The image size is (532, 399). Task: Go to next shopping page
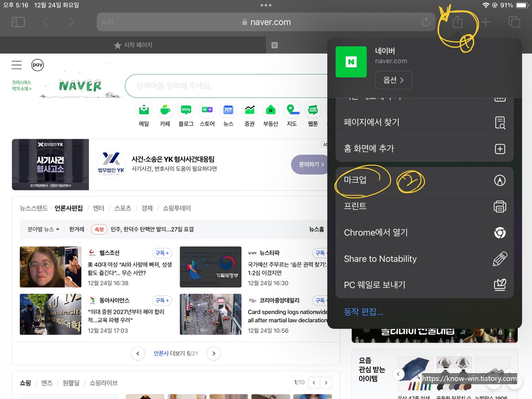coord(326,382)
